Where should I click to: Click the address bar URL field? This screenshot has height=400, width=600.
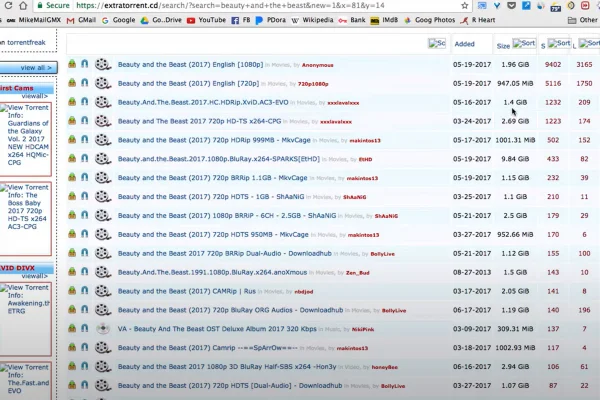click(300, 5)
